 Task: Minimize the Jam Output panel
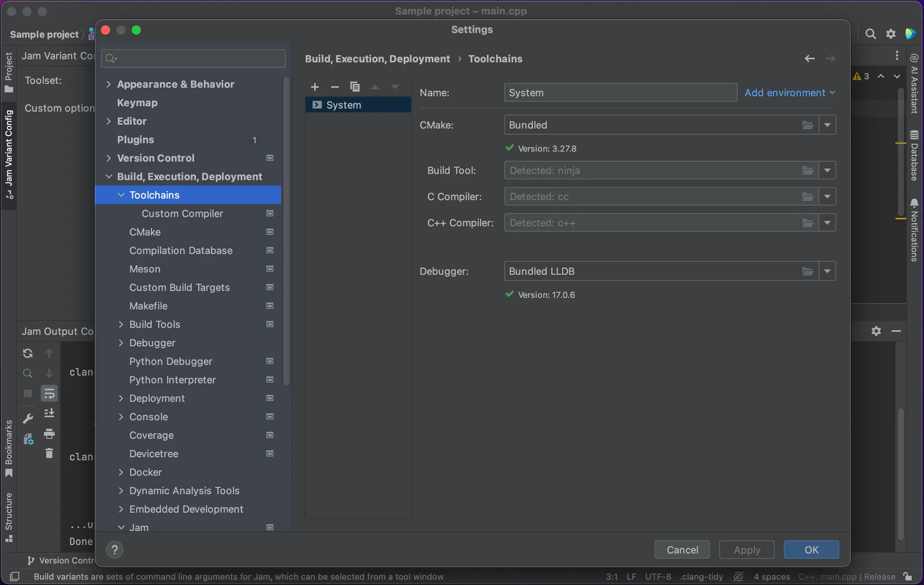coord(896,331)
